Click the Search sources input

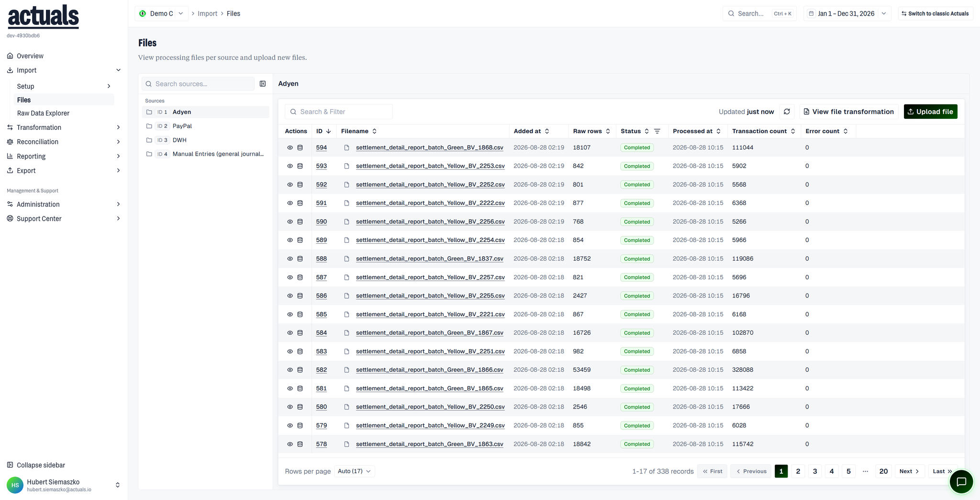[198, 84]
